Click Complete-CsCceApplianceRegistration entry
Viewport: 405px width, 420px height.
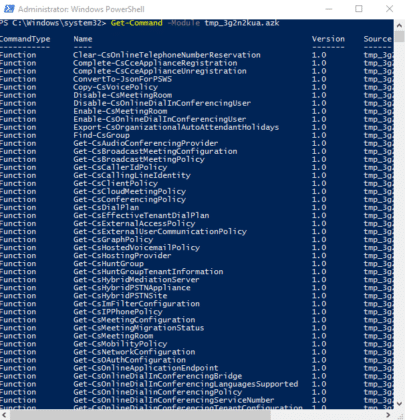tap(155, 63)
